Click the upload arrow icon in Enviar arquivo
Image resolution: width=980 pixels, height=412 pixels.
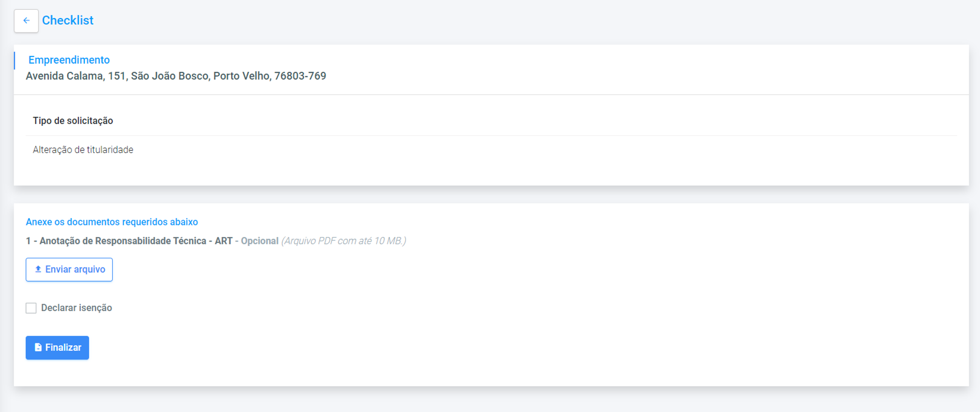(x=38, y=269)
